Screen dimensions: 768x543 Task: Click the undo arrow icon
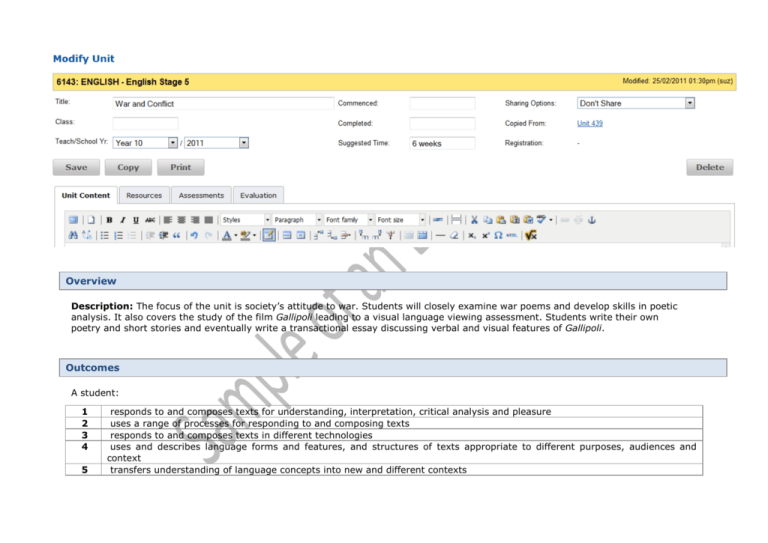point(194,236)
